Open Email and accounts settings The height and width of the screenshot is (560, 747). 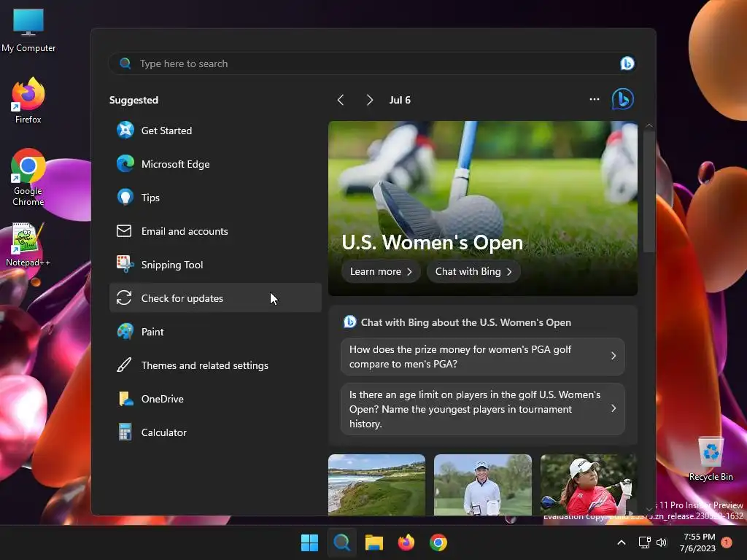pos(215,231)
